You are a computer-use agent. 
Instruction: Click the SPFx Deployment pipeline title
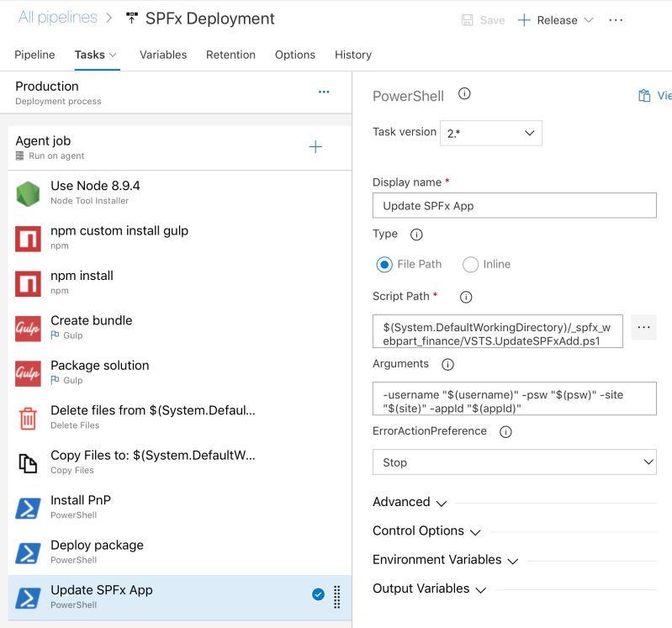tap(209, 18)
